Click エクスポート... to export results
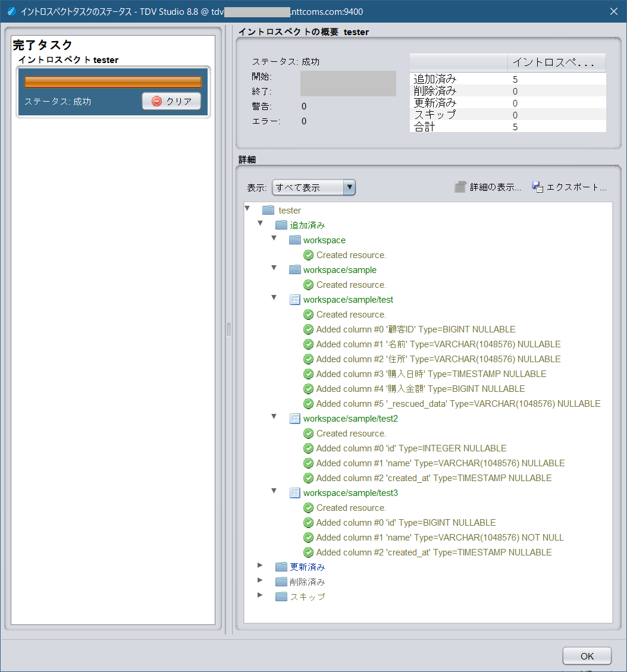 569,187
